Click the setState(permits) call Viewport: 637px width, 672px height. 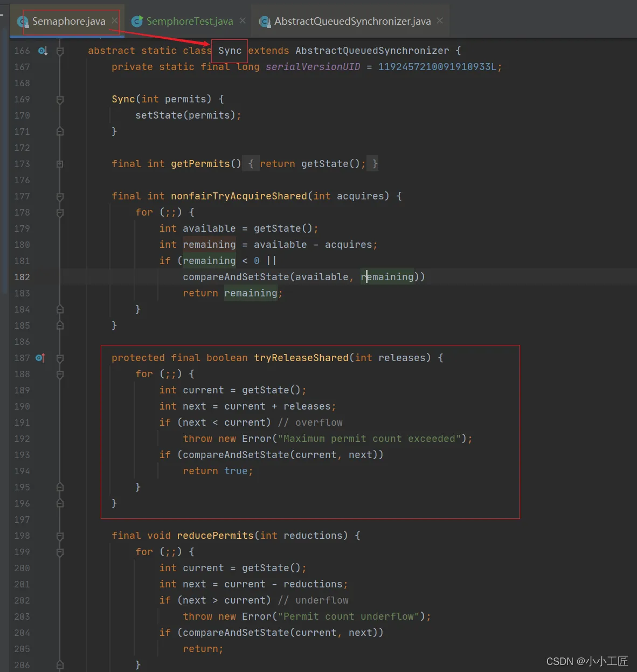[x=185, y=115]
